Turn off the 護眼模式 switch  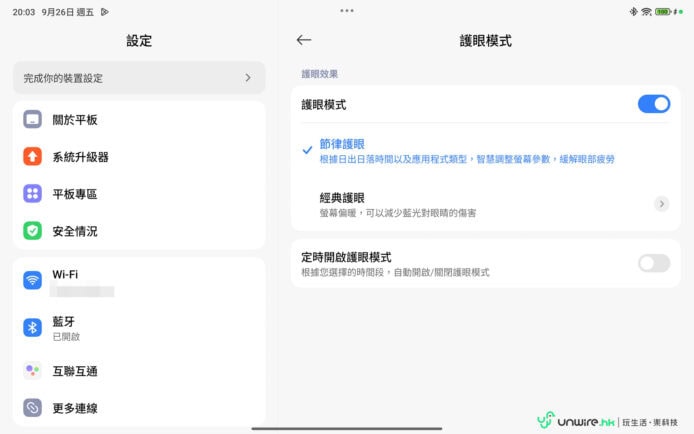[653, 104]
